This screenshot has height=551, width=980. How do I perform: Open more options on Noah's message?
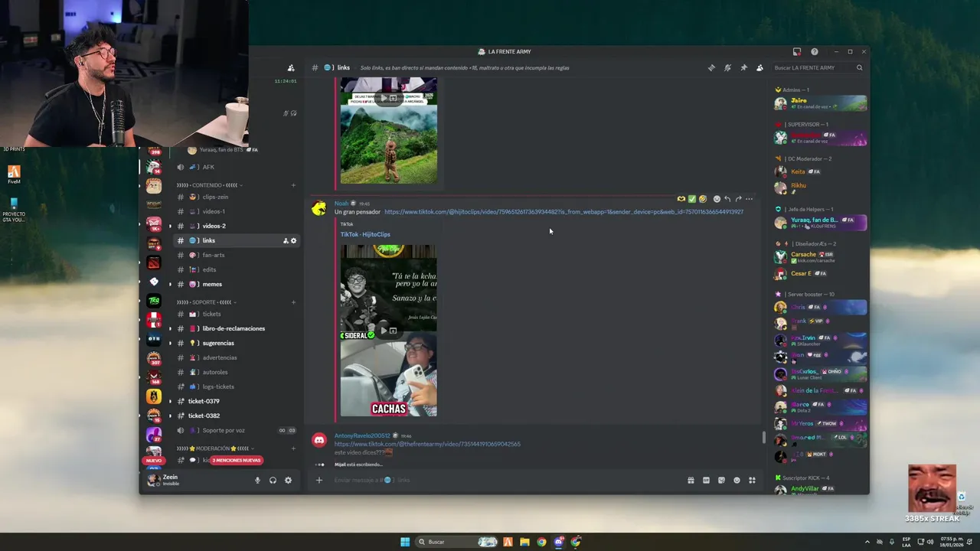[x=749, y=199]
